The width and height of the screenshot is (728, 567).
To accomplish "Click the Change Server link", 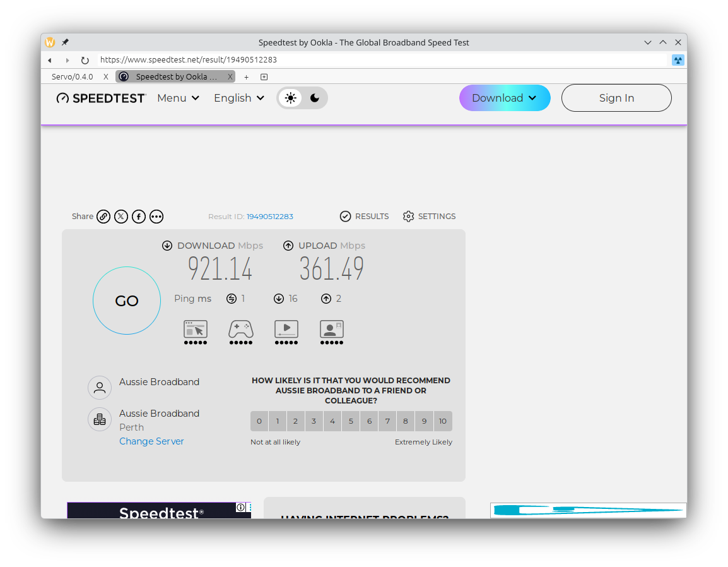I will click(151, 441).
